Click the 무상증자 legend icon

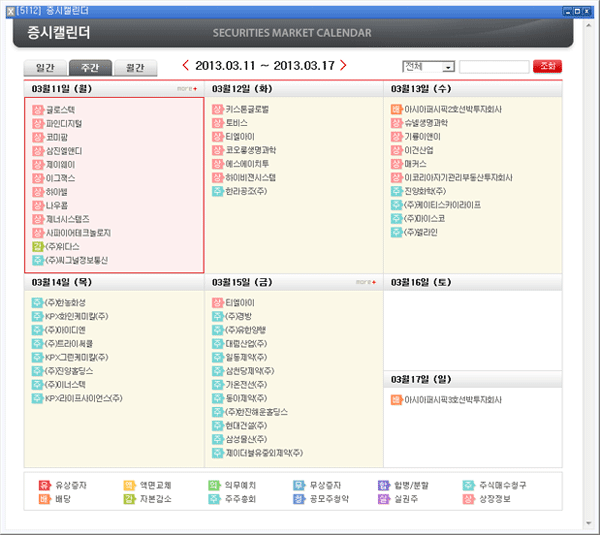298,485
